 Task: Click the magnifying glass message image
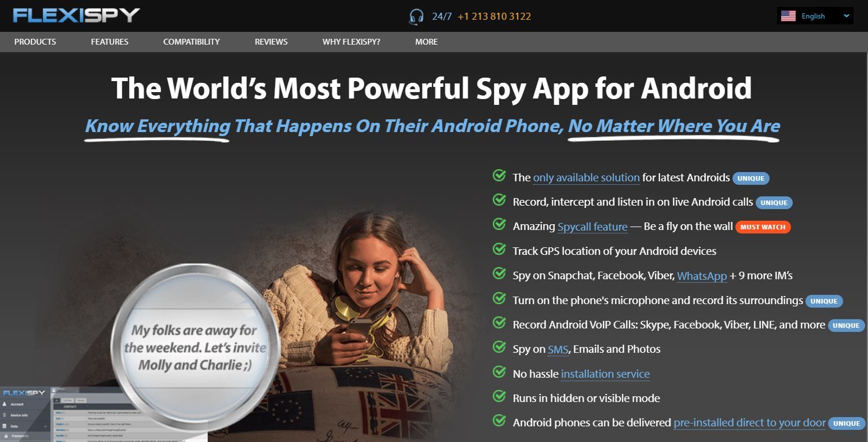195,348
